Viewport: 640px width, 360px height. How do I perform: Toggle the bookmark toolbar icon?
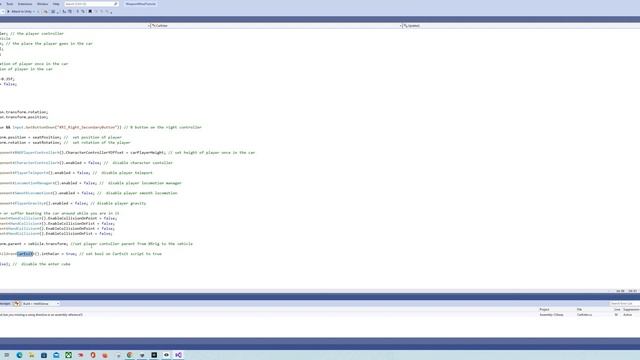90,11
